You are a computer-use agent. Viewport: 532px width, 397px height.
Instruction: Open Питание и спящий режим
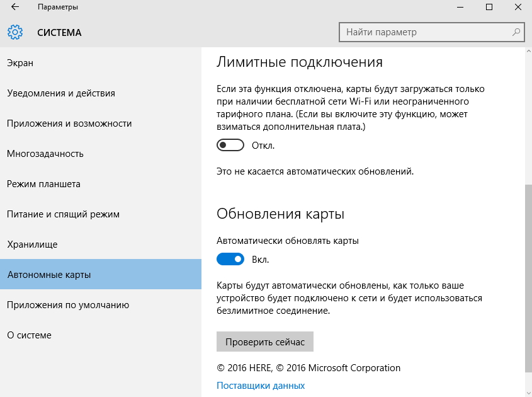coord(63,214)
